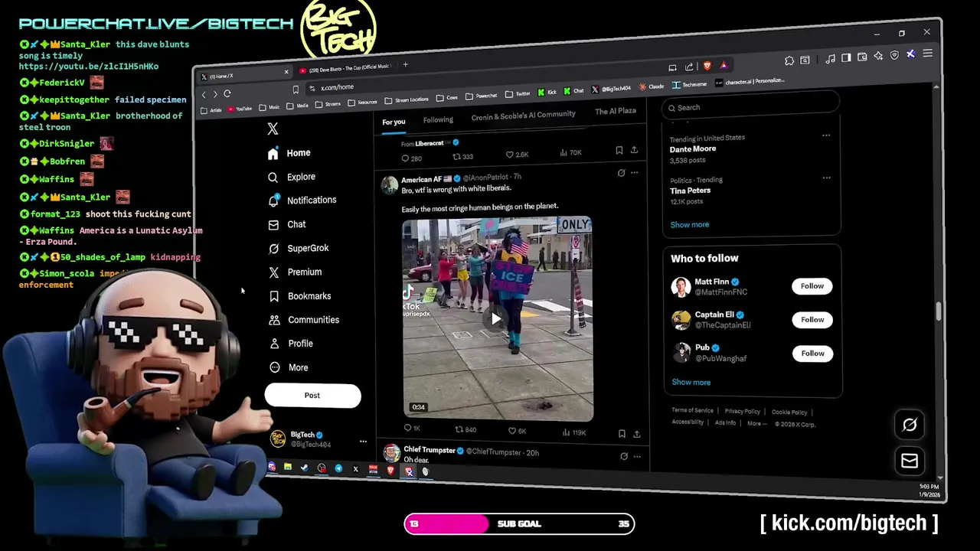The width and height of the screenshot is (980, 551).
Task: Open SuperGrok in the sidebar
Action: [x=299, y=248]
